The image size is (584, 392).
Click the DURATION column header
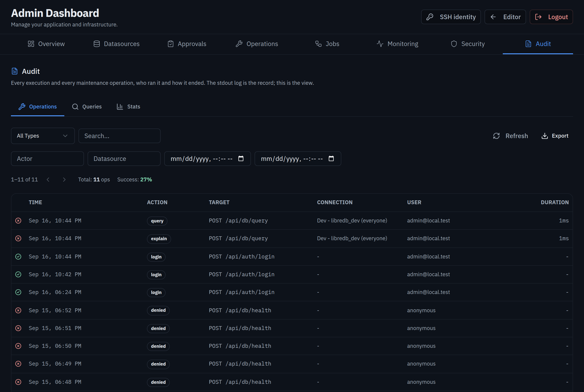tap(555, 202)
